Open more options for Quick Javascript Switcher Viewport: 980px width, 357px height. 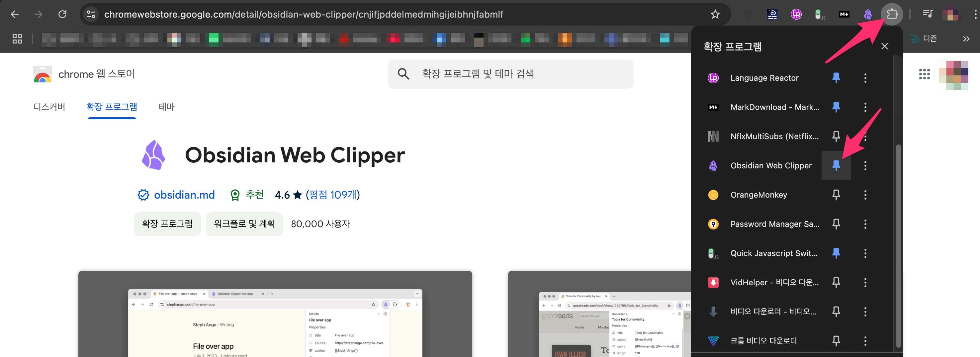[865, 253]
